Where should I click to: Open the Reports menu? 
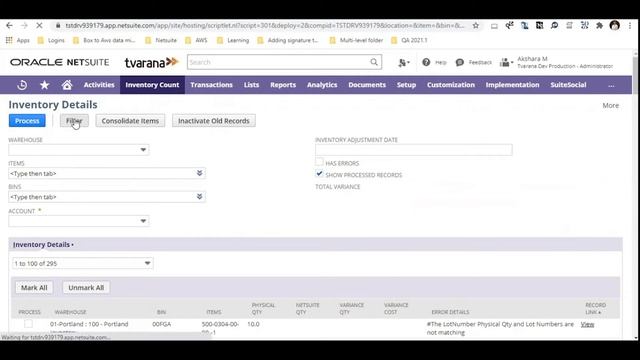283,85
